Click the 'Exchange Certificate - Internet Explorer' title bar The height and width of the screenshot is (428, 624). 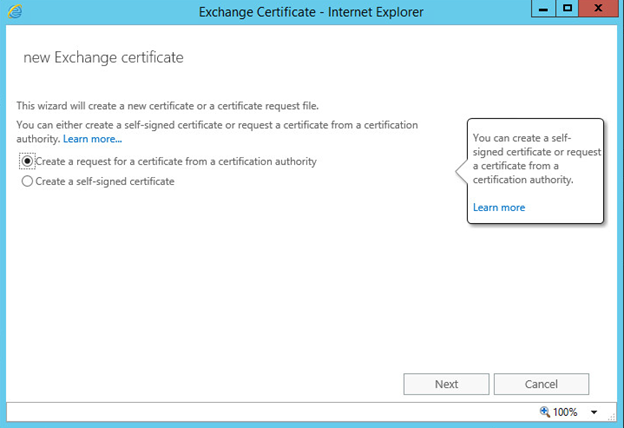click(x=311, y=12)
